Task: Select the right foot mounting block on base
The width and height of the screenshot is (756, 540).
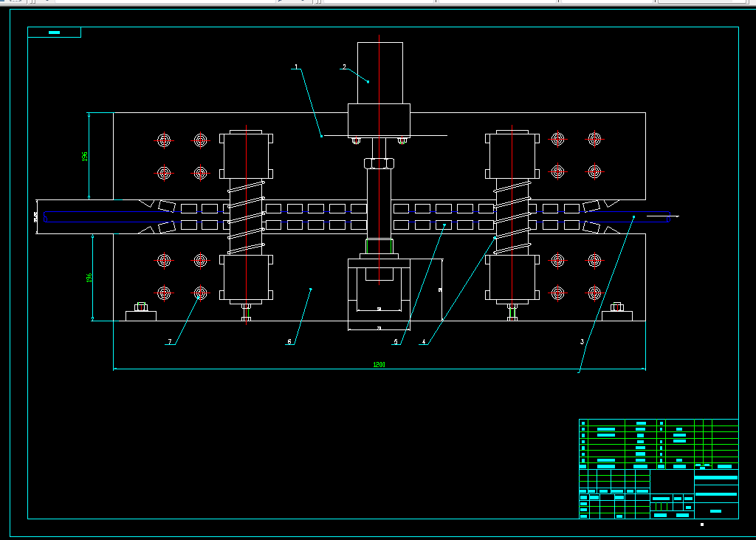Action: [x=617, y=315]
